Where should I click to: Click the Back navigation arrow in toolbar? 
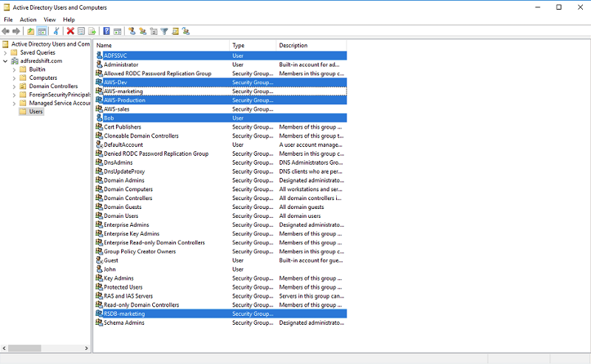pos(6,31)
